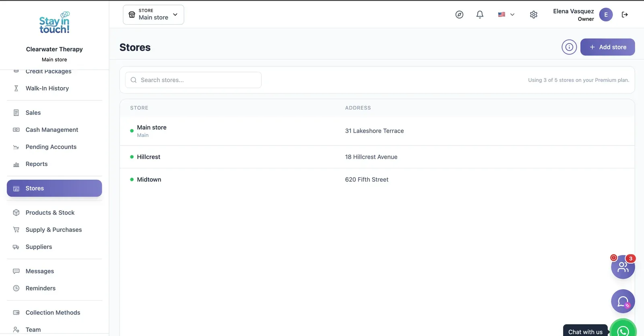Click the Elena Vasquez name
Screen dimensions: 644x336
(x=574, y=11)
